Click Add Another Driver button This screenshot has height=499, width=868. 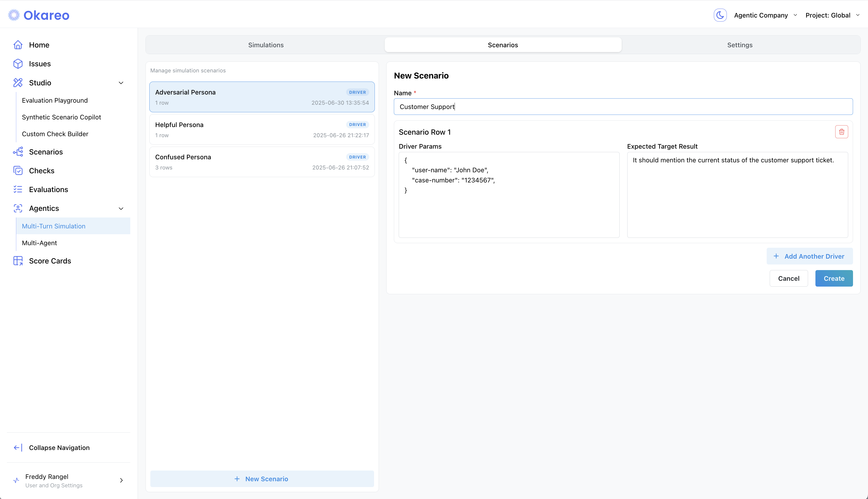(x=809, y=256)
